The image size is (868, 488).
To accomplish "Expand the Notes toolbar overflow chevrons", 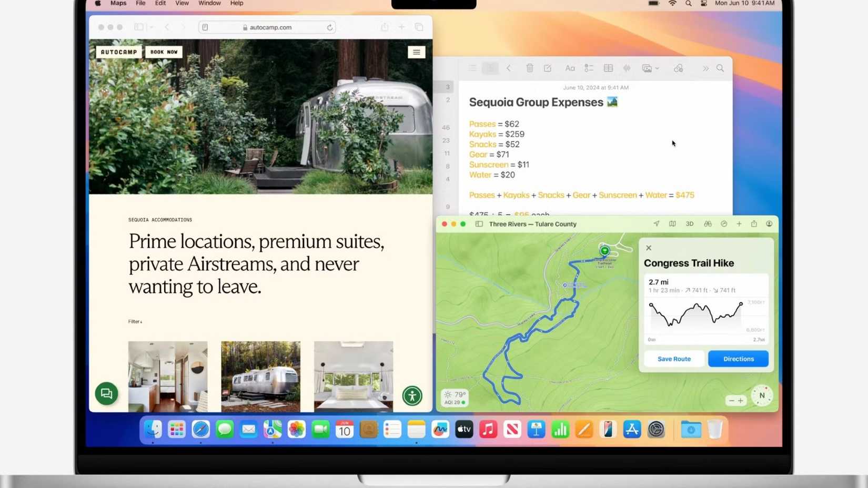I will pos(705,68).
